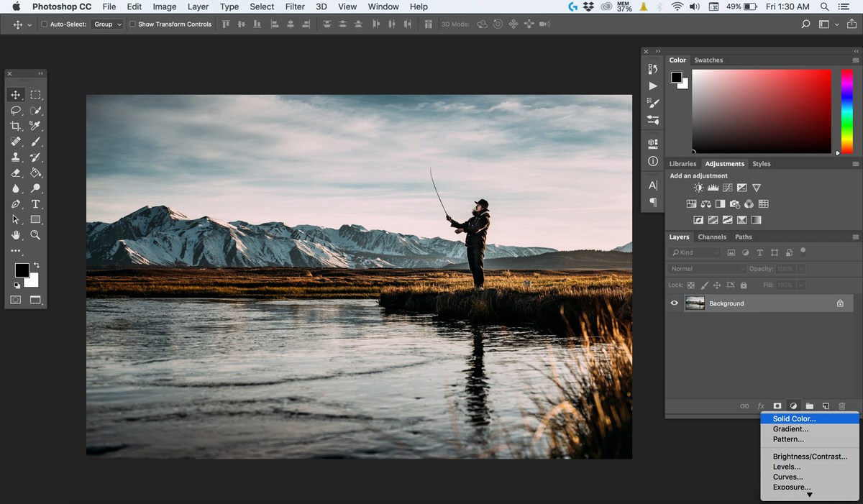Viewport: 863px width, 504px height.
Task: Add a Brightness/Contrast adjustment via its sun icon
Action: click(x=698, y=188)
